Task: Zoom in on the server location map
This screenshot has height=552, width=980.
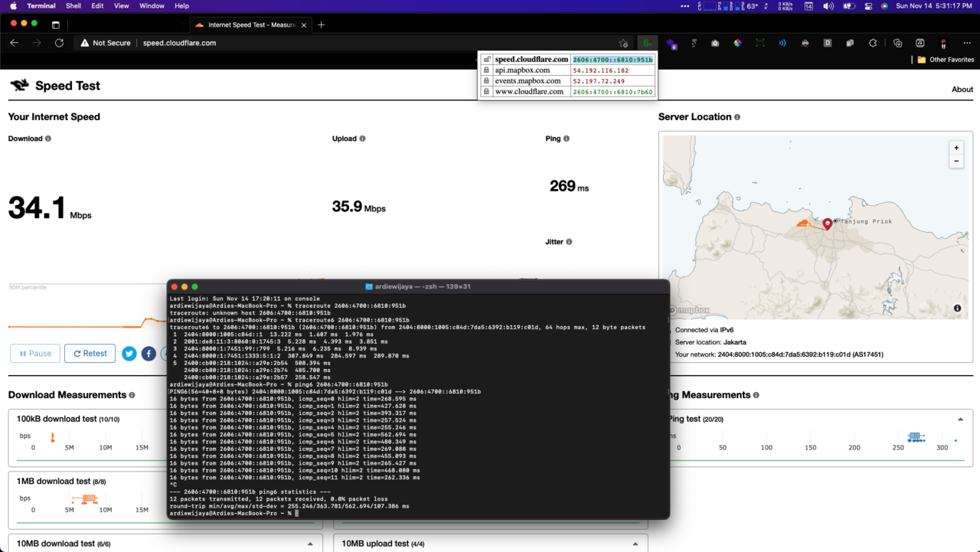Action: 955,148
